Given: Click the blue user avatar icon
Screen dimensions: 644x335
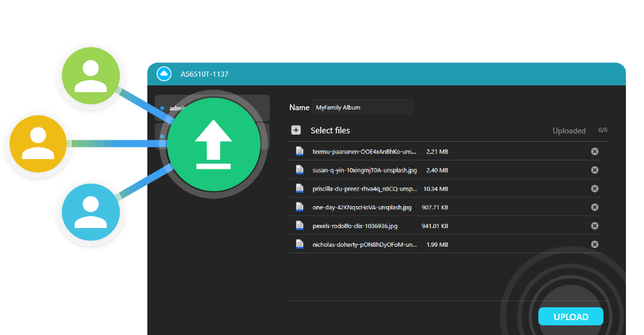Looking at the screenshot, I should (x=91, y=212).
